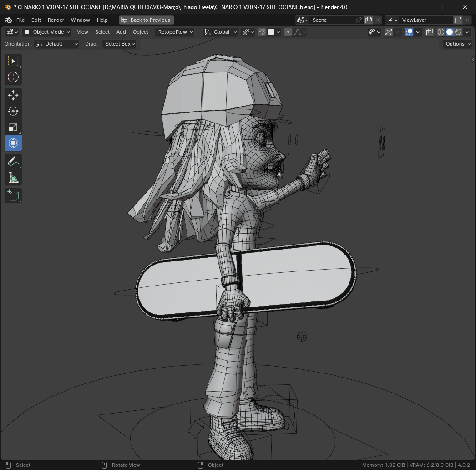Screen dimensions: 476x470
Task: Pick the Measure ruler tool
Action: (x=13, y=177)
